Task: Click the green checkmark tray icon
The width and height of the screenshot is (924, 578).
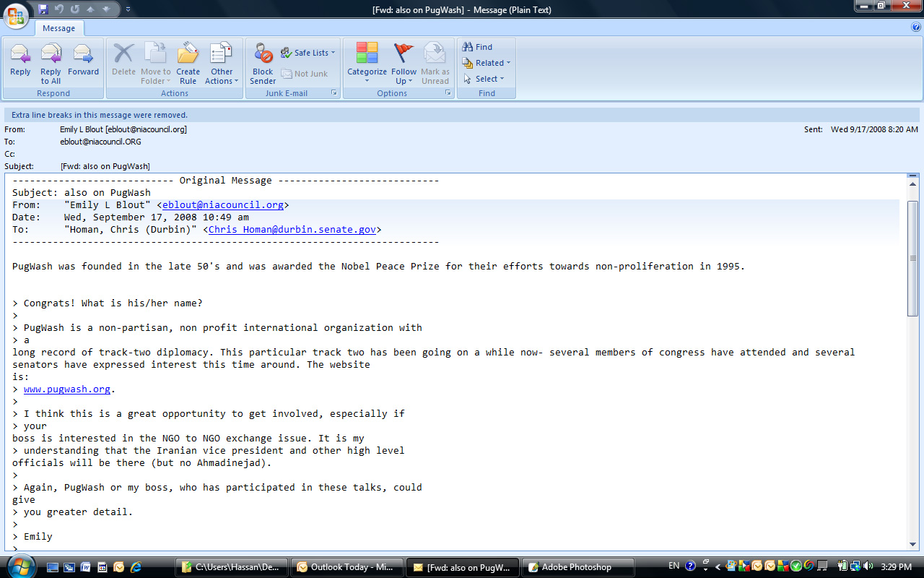Action: coord(796,566)
